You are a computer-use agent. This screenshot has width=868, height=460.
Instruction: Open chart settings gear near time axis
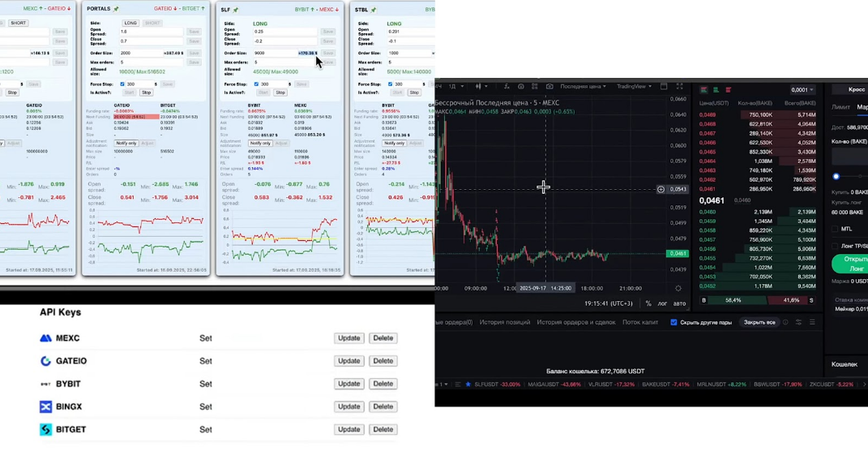(x=678, y=288)
